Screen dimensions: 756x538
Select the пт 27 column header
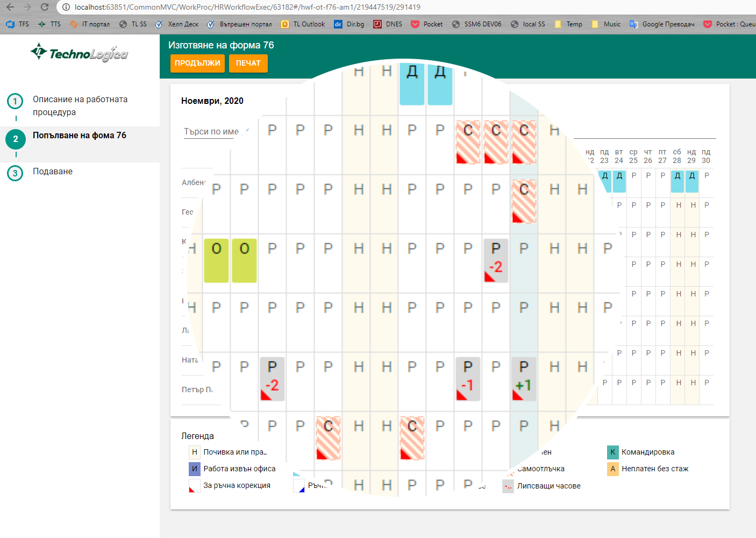pyautogui.click(x=662, y=156)
